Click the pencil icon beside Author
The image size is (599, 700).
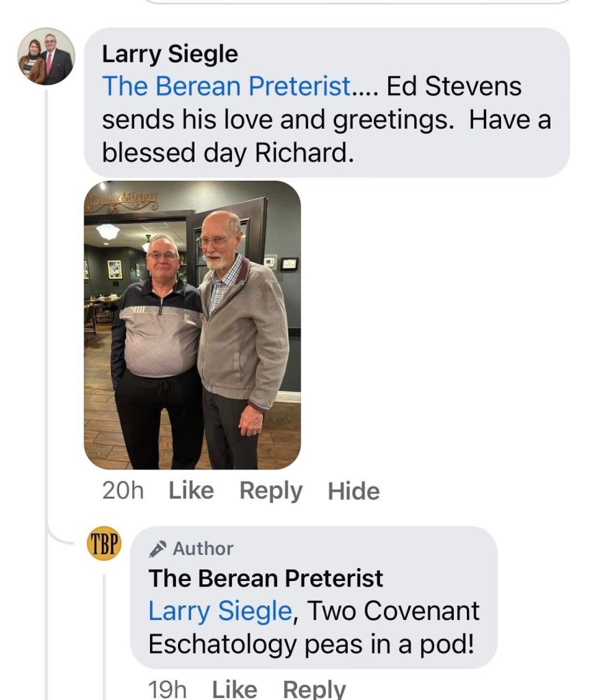(x=158, y=549)
